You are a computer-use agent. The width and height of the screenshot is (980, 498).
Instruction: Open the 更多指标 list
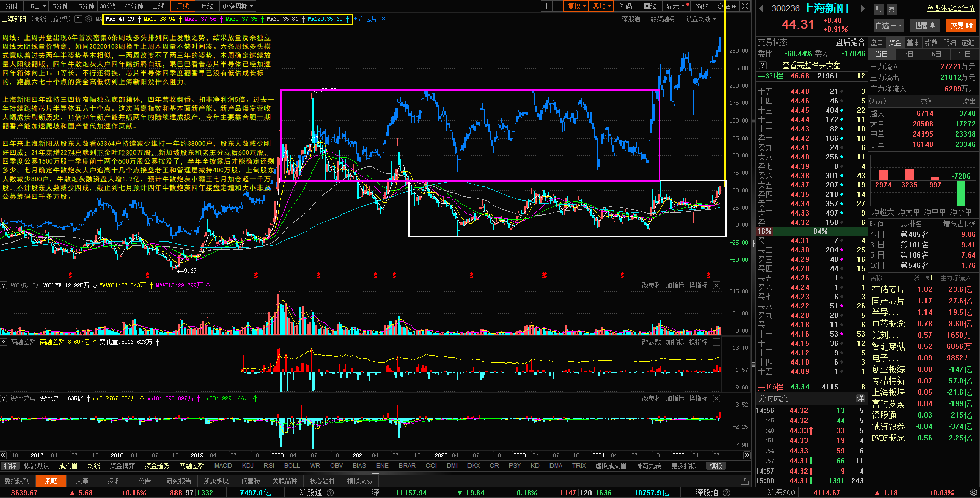[683, 466]
